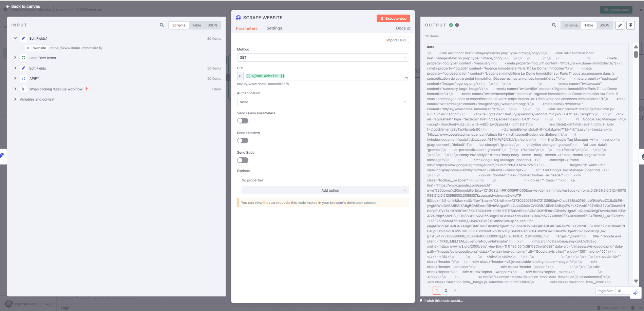The height and width of the screenshot is (311, 644).
Task: Open the Add option dropdown
Action: coord(325,190)
